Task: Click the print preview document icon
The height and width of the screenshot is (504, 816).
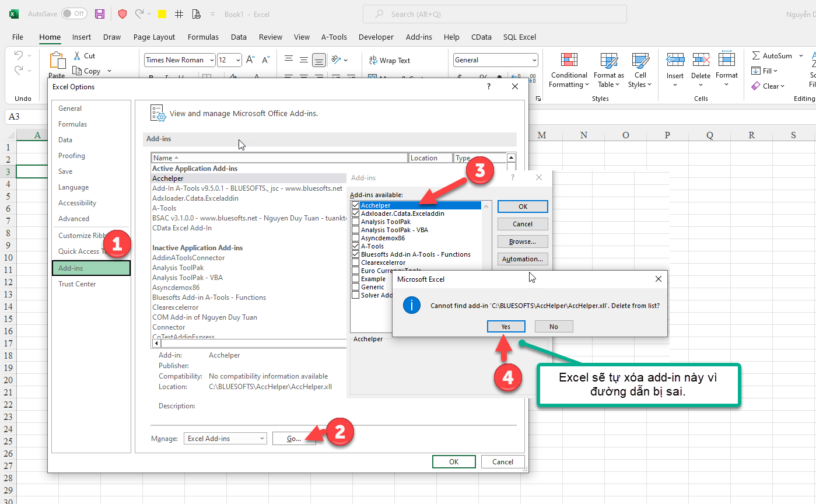Action: click(196, 14)
